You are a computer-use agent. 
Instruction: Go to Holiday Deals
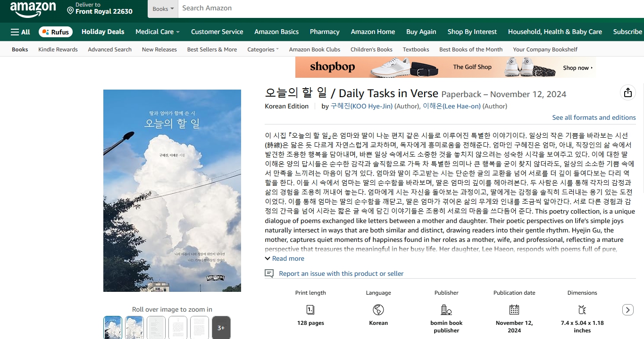103,32
